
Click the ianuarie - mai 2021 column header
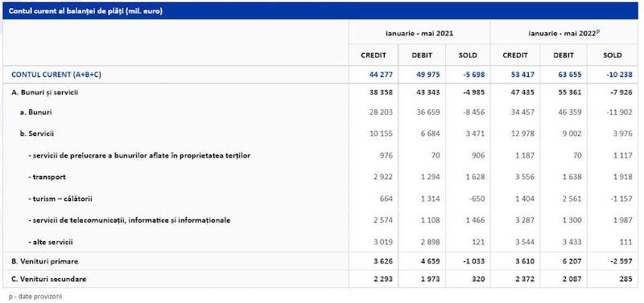(419, 33)
